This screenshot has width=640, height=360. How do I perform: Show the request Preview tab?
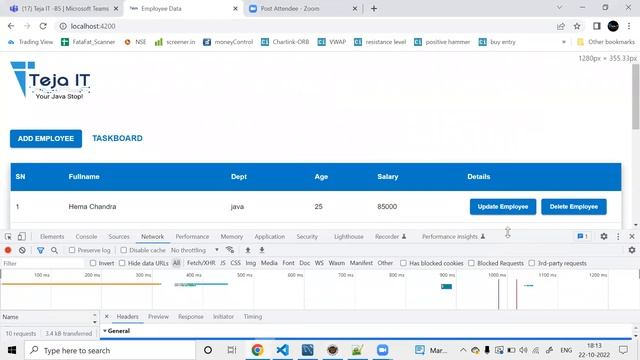158,316
